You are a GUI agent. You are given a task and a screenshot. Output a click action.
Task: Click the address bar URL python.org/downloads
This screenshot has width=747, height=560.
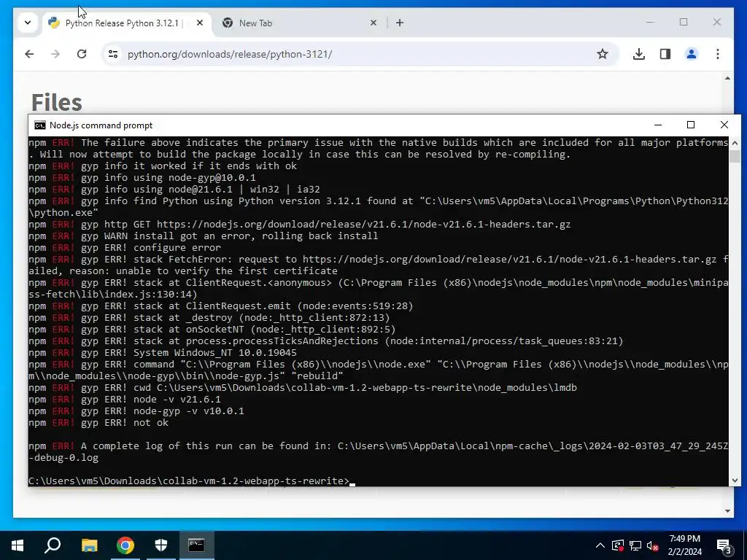(x=230, y=54)
